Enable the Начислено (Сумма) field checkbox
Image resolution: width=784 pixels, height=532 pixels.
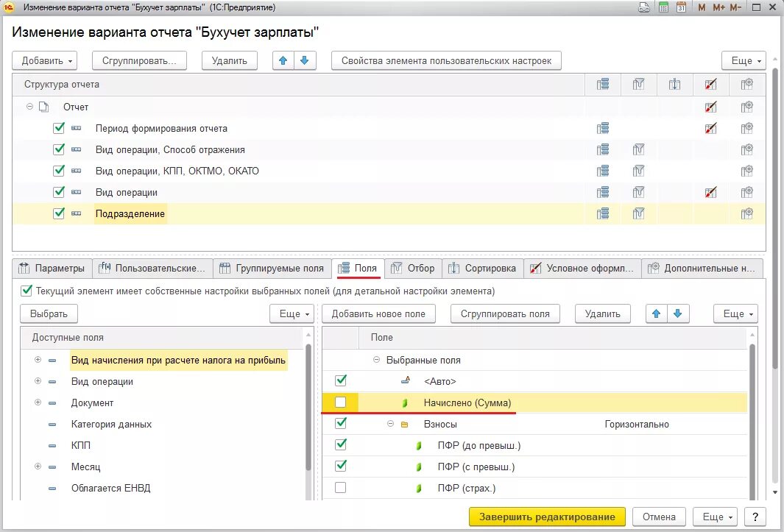point(341,402)
